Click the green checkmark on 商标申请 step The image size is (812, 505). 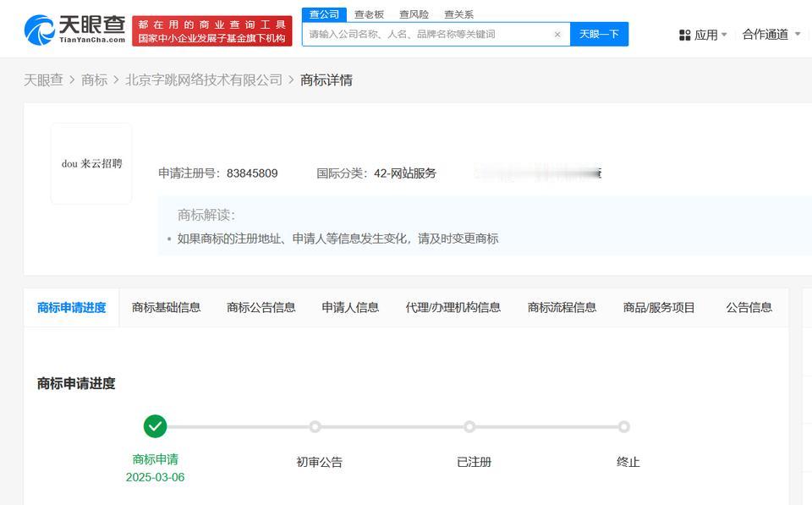[x=155, y=426]
